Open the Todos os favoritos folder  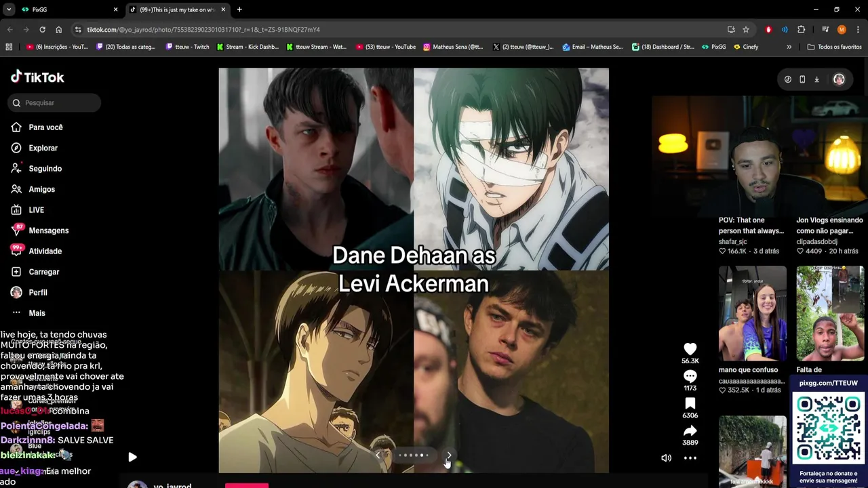pyautogui.click(x=834, y=47)
